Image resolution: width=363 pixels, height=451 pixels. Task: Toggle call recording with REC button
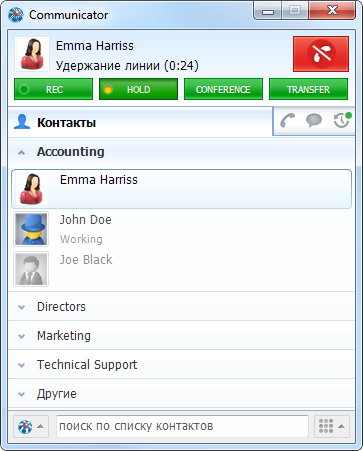(x=53, y=89)
